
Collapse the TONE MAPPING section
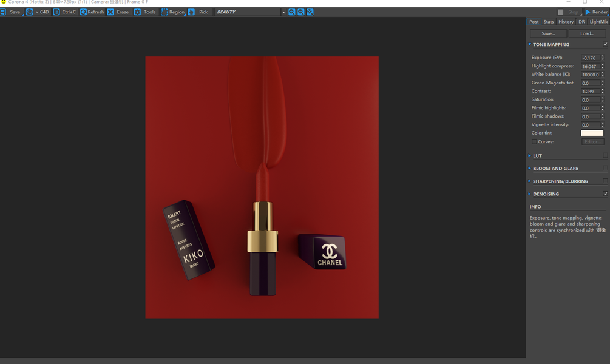coord(529,44)
